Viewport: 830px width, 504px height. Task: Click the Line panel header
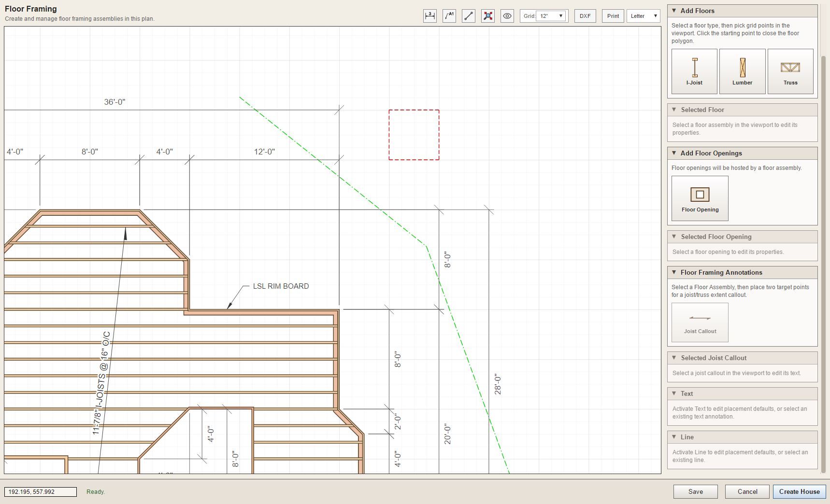(x=743, y=437)
